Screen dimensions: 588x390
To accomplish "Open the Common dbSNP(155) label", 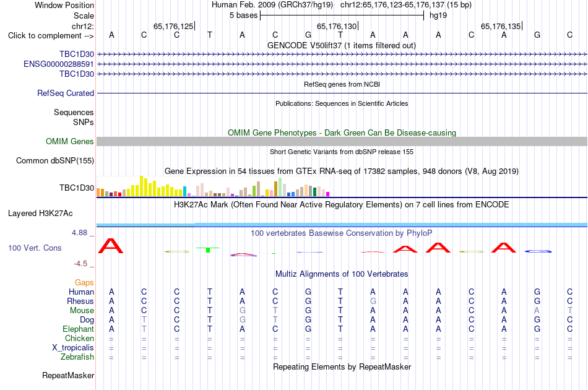I will 54,160.
